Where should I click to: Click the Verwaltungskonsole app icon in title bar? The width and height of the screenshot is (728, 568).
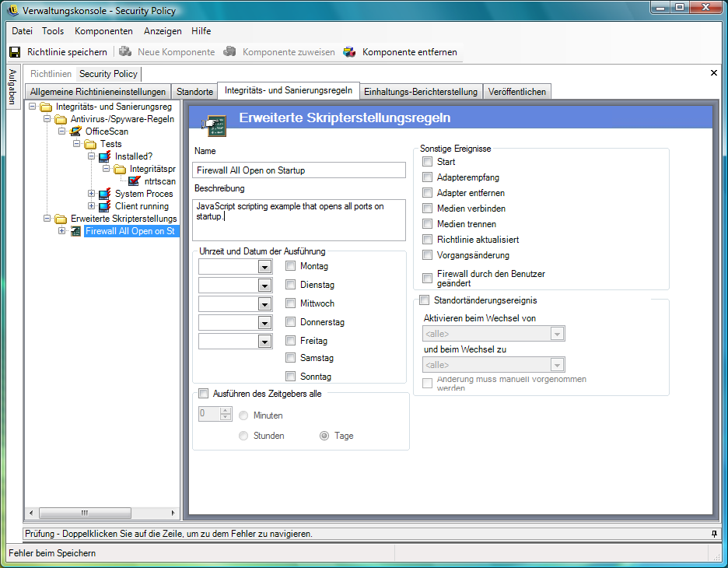(13, 10)
